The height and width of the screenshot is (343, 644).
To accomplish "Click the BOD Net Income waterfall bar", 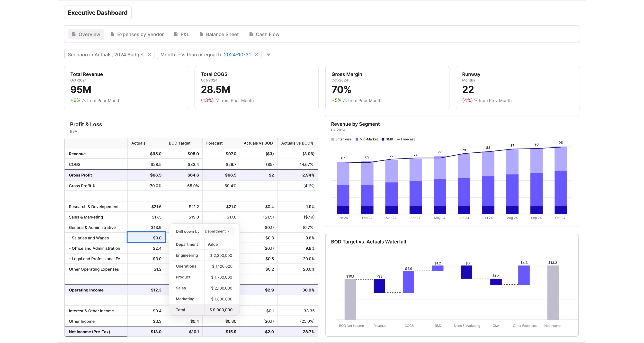I will pos(350,299).
